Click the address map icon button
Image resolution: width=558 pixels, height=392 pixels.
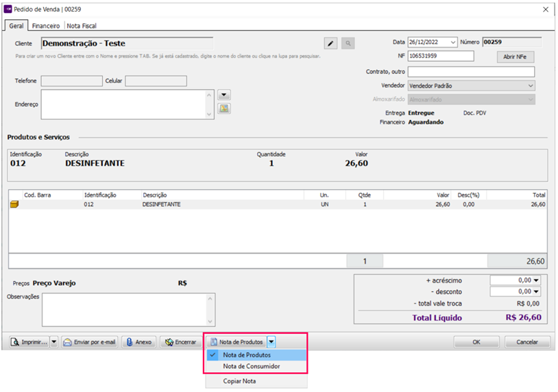pyautogui.click(x=223, y=108)
